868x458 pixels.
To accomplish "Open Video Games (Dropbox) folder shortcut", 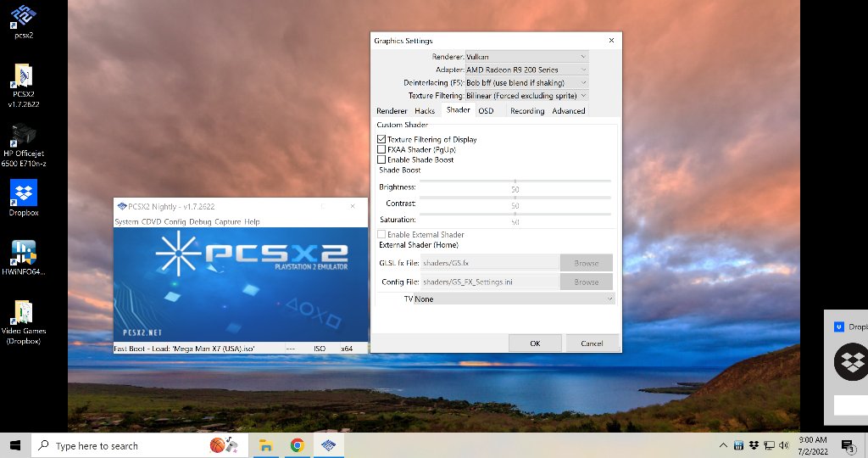I will pyautogui.click(x=23, y=322).
